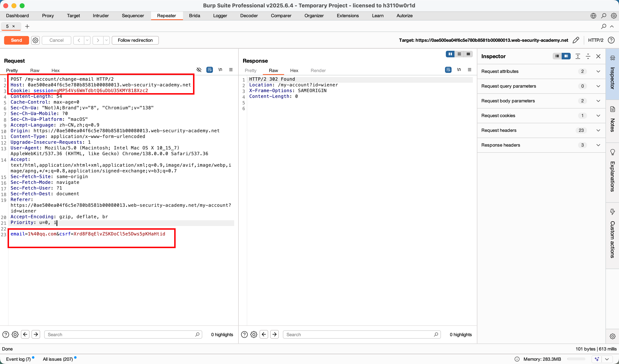
Task: Click the pencil icon to edit target
Action: pyautogui.click(x=576, y=40)
